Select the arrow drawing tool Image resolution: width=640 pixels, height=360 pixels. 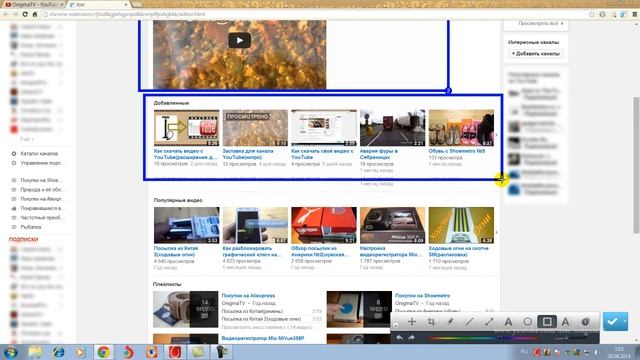point(489,322)
